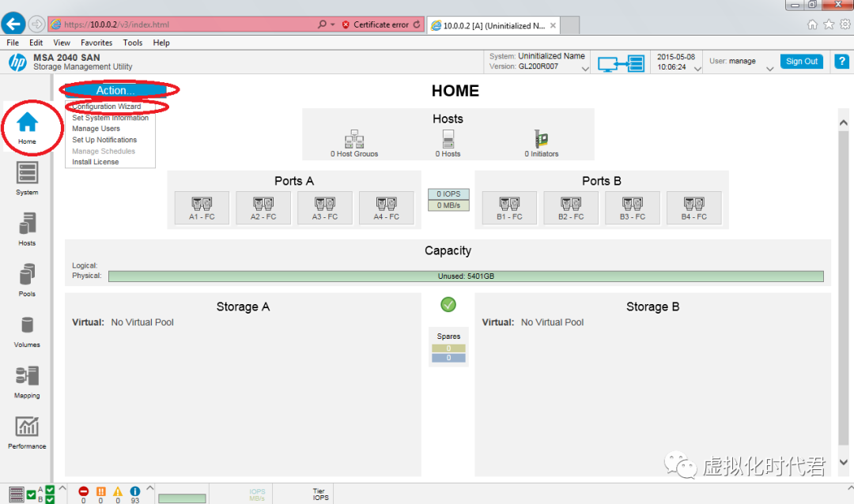Choose Configuration Wizard from Action menu
The image size is (854, 504).
coord(107,107)
